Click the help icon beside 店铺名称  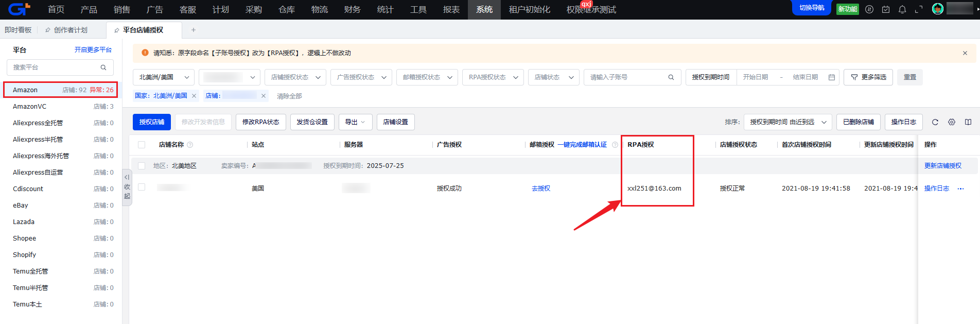point(190,145)
